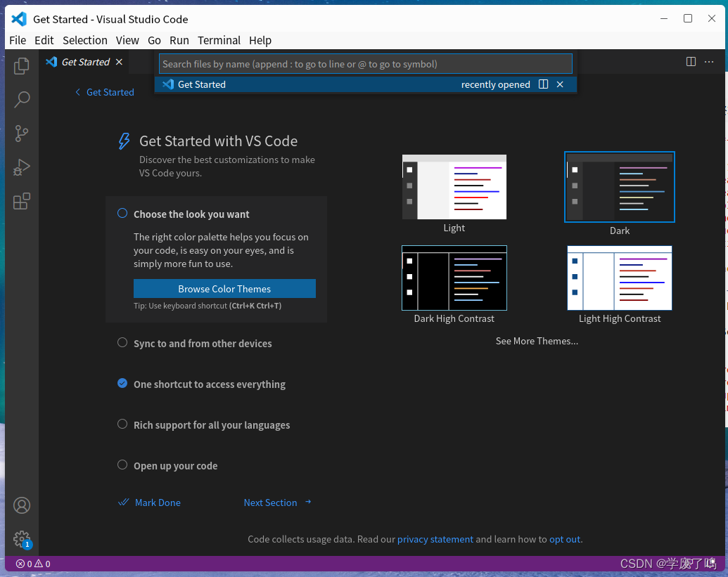Expand 'Sync to and from other devices' section

click(203, 344)
